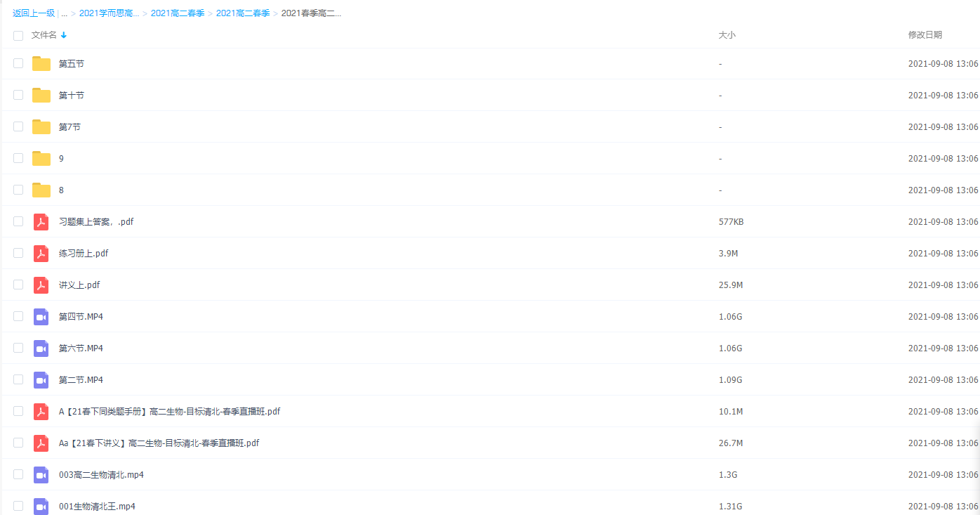Click 返回上一级 to go back
This screenshot has width=980, height=515.
click(33, 13)
